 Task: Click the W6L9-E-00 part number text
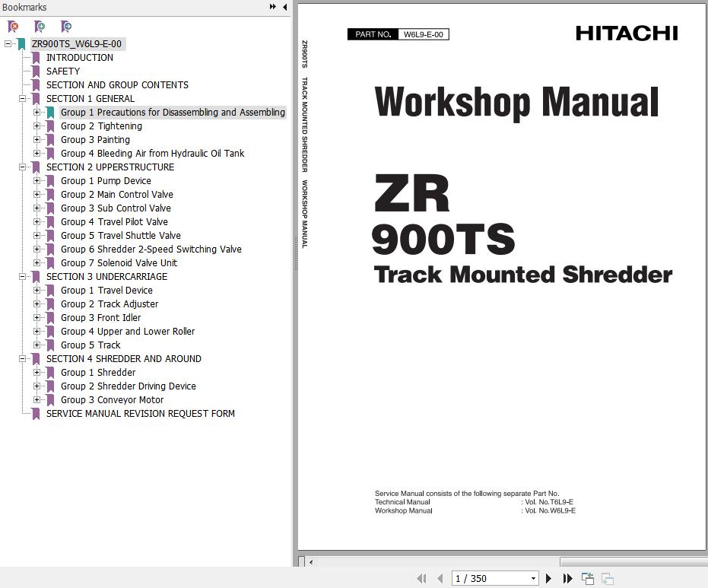pos(423,34)
